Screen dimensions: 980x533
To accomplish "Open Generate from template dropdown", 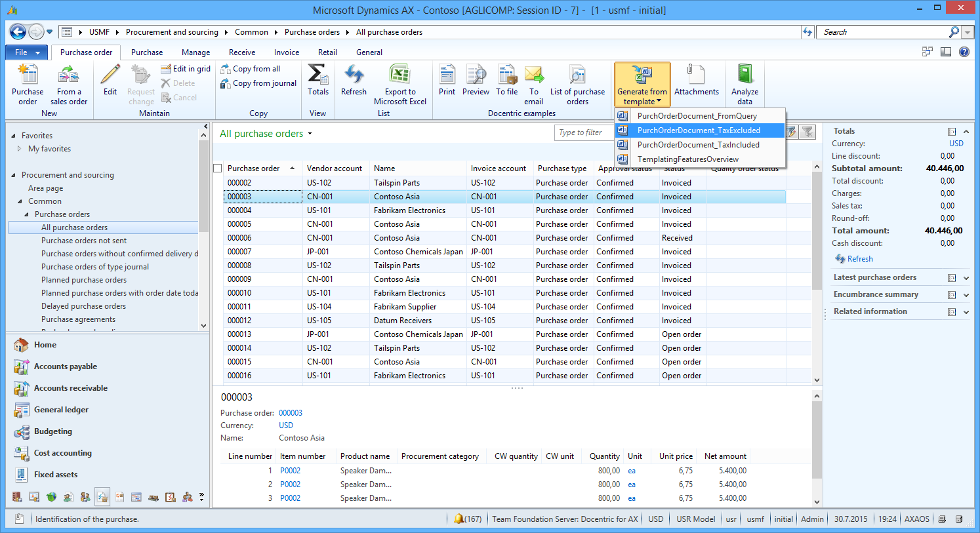I will click(642, 85).
